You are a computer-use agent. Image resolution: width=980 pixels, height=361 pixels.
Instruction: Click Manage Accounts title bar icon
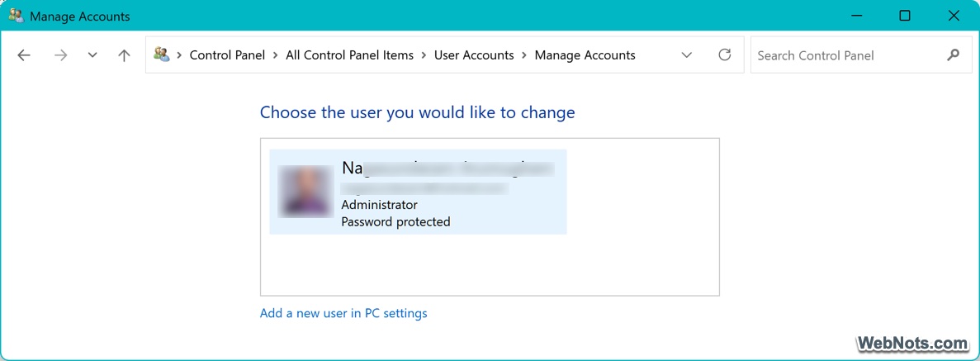point(16,16)
